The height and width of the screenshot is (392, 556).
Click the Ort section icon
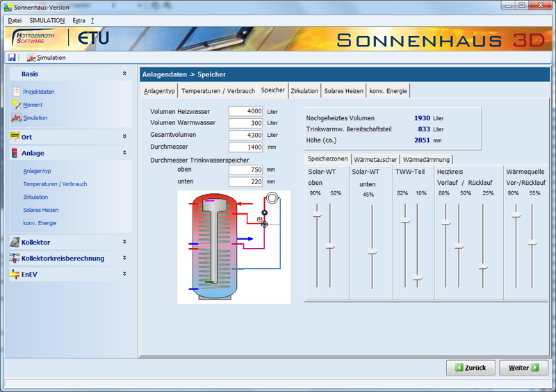point(15,136)
